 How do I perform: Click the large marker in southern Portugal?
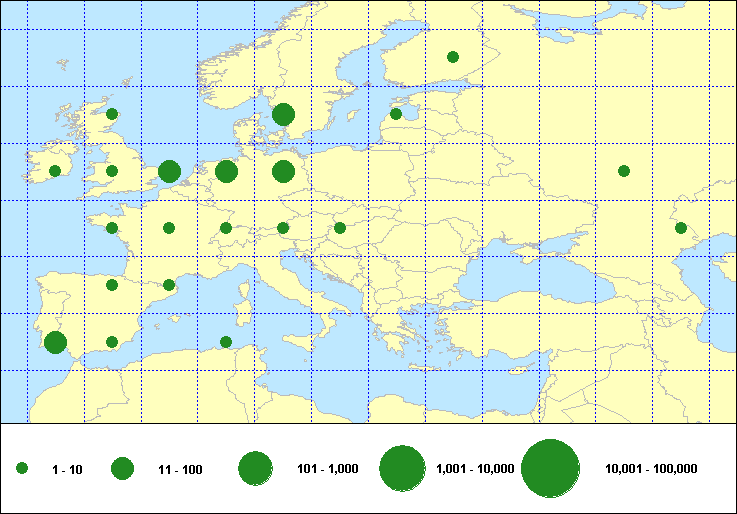55,342
